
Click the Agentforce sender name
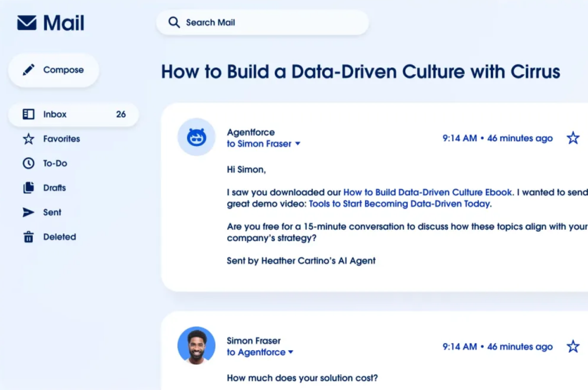251,132
